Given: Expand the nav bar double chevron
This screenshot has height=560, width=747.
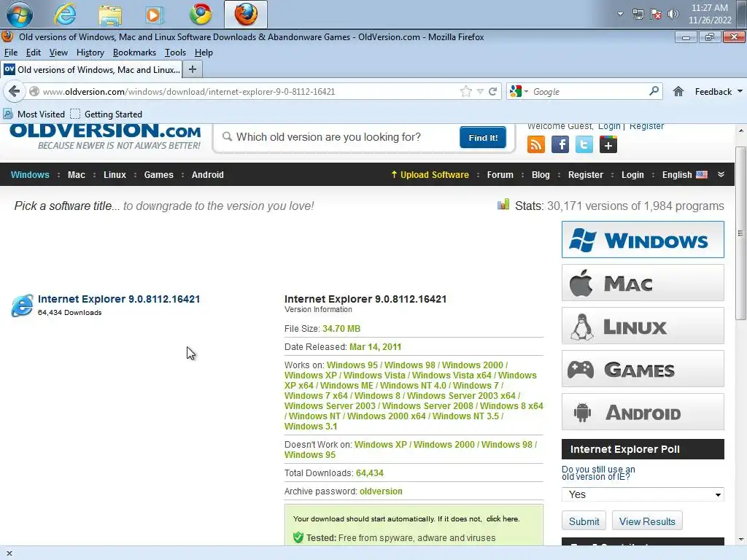Looking at the screenshot, I should tap(721, 174).
